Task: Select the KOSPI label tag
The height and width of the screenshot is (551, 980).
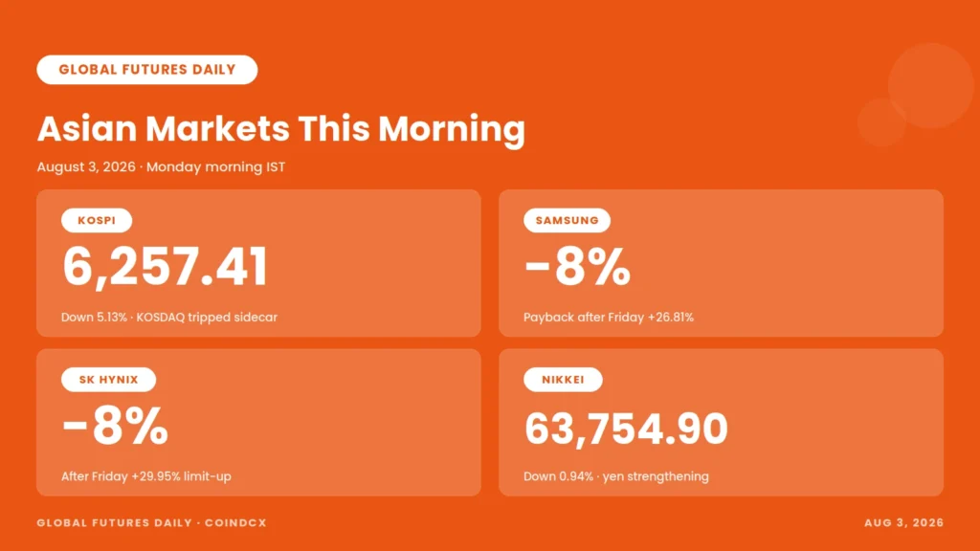Action: 97,221
